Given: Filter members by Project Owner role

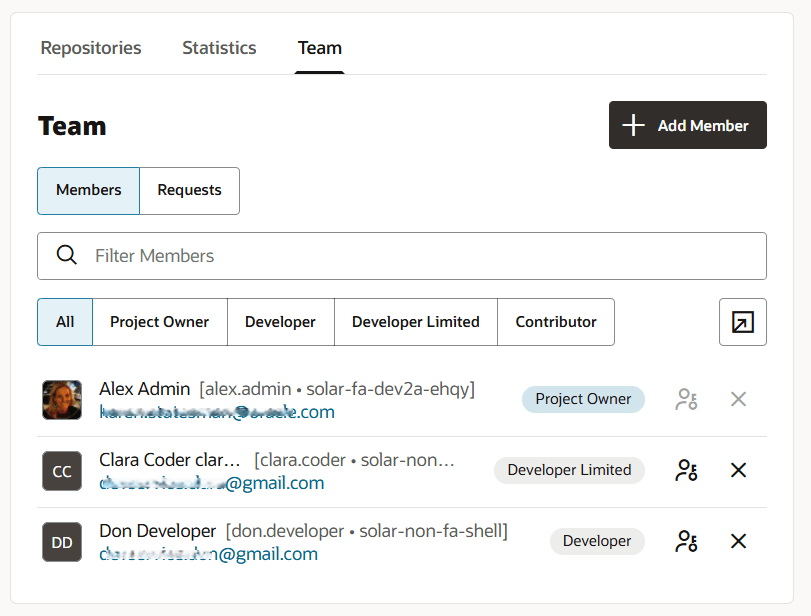Looking at the screenshot, I should coord(159,322).
